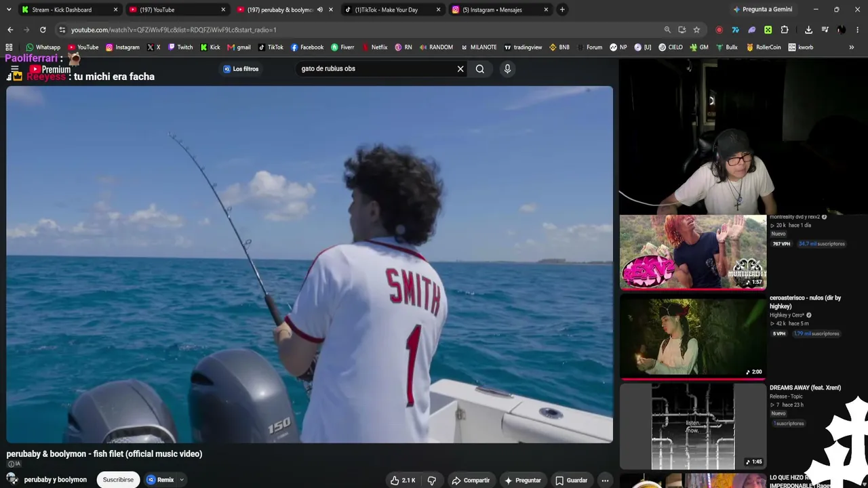This screenshot has height=488, width=868.
Task: Open the Kick bookmark
Action: click(210, 47)
